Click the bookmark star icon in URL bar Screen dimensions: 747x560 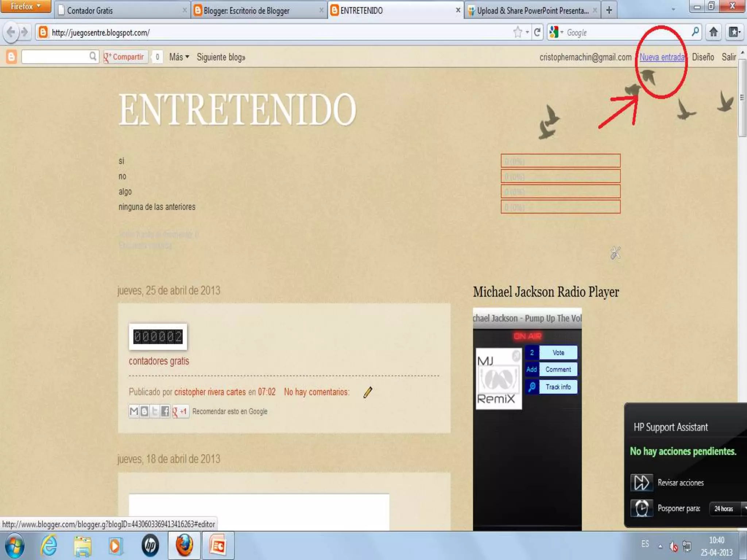[518, 32]
